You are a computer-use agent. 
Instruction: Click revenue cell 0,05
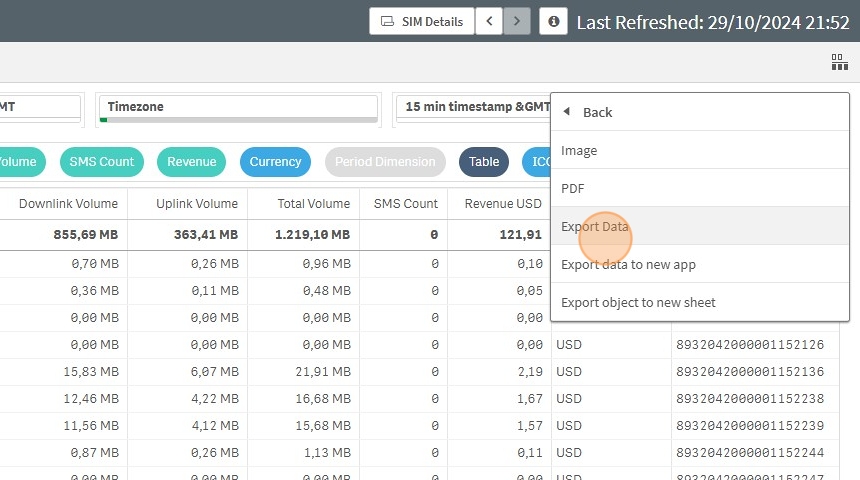pos(530,290)
